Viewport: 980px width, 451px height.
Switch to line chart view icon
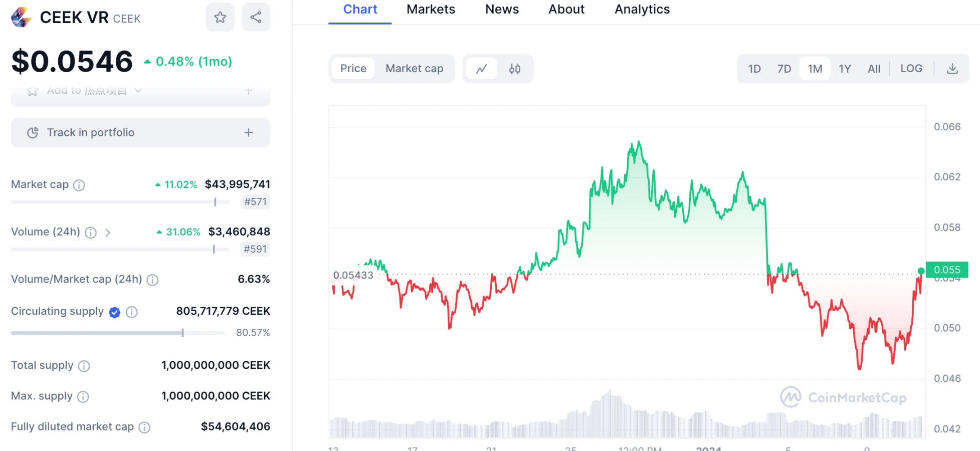(x=481, y=69)
